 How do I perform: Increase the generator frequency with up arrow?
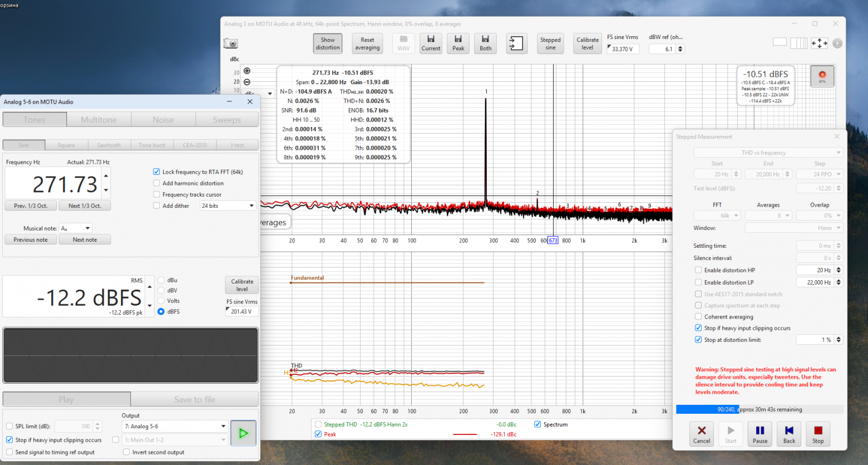click(106, 176)
